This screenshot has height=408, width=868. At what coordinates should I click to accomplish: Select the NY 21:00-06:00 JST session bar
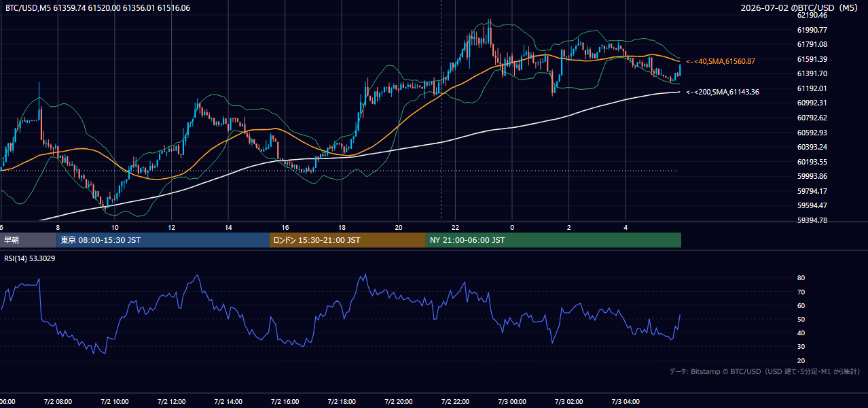[554, 240]
